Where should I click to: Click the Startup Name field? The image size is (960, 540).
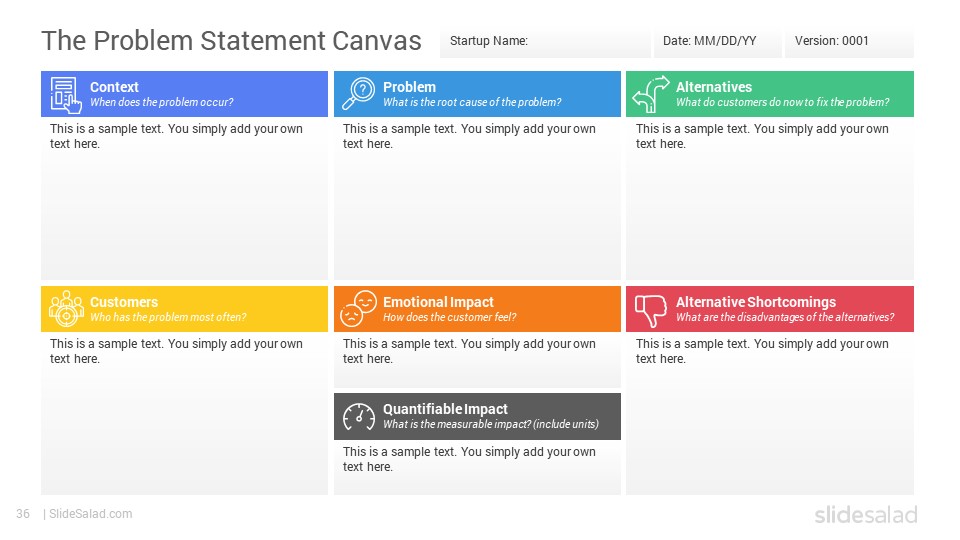pyautogui.click(x=546, y=42)
